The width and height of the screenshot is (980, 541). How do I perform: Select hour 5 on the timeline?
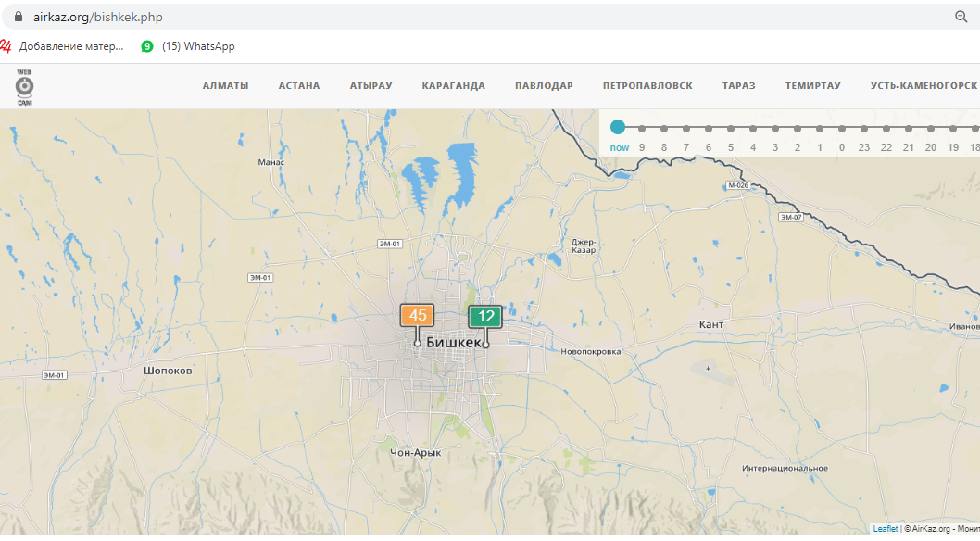click(730, 129)
